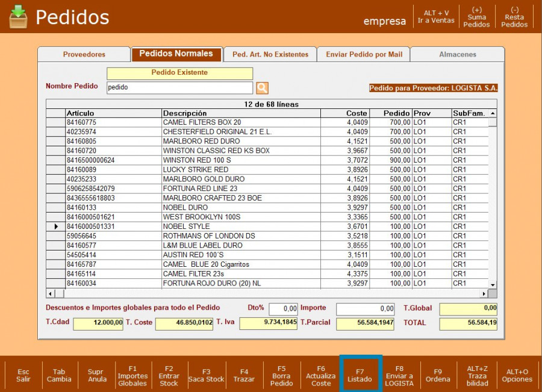Click the horizontal scrollbar right arrow
Screen dimensions: 542x392
(x=484, y=293)
